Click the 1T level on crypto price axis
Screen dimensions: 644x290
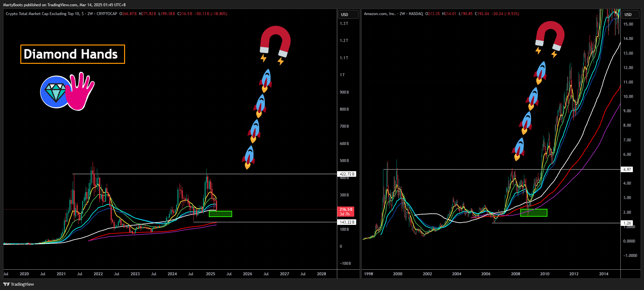342,75
